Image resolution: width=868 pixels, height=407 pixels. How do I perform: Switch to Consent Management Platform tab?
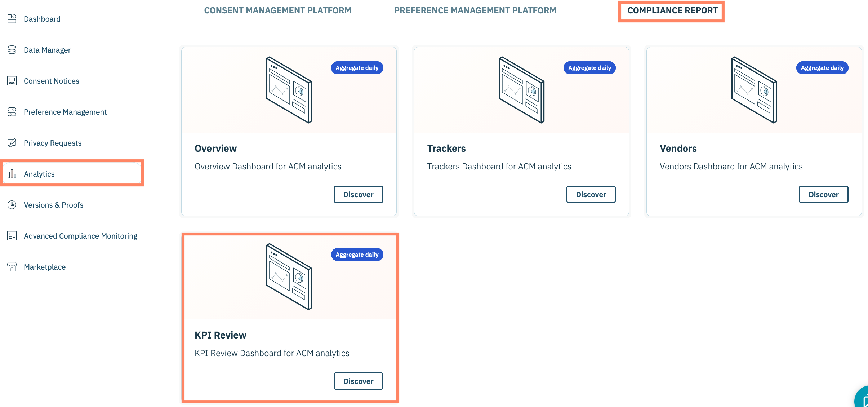point(277,10)
